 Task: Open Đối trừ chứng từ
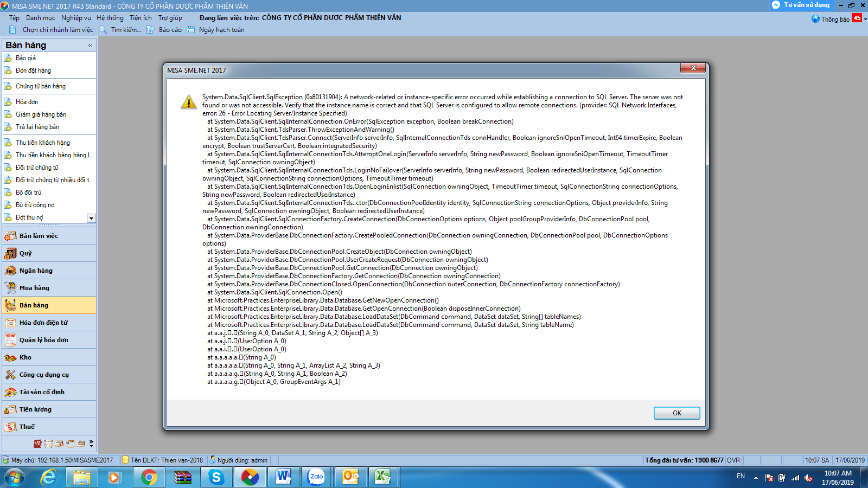coord(37,168)
